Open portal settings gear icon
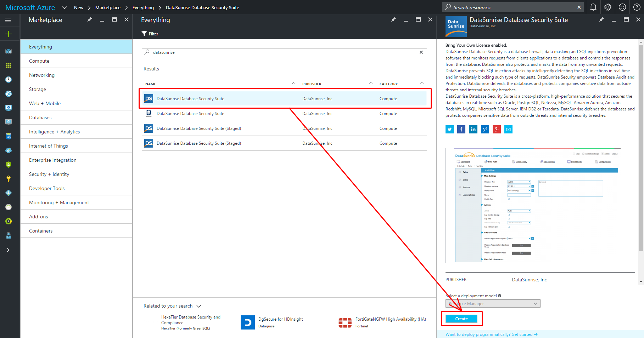Image resolution: width=644 pixels, height=338 pixels. tap(608, 7)
